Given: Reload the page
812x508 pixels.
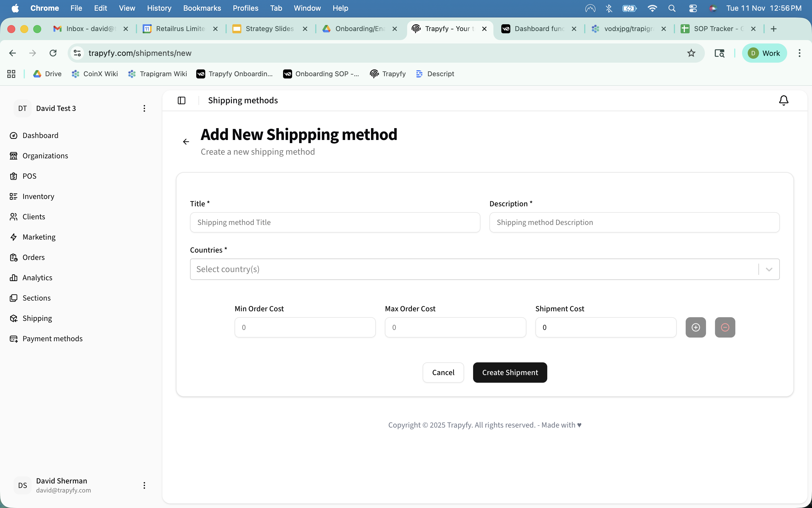Looking at the screenshot, I should [x=53, y=53].
